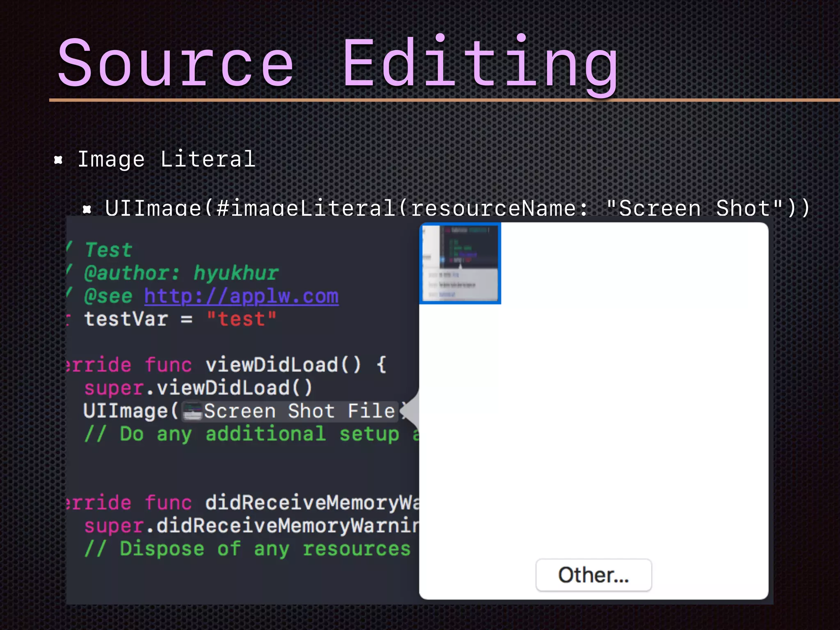Click the super.viewDidLoad() call line

pos(198,388)
